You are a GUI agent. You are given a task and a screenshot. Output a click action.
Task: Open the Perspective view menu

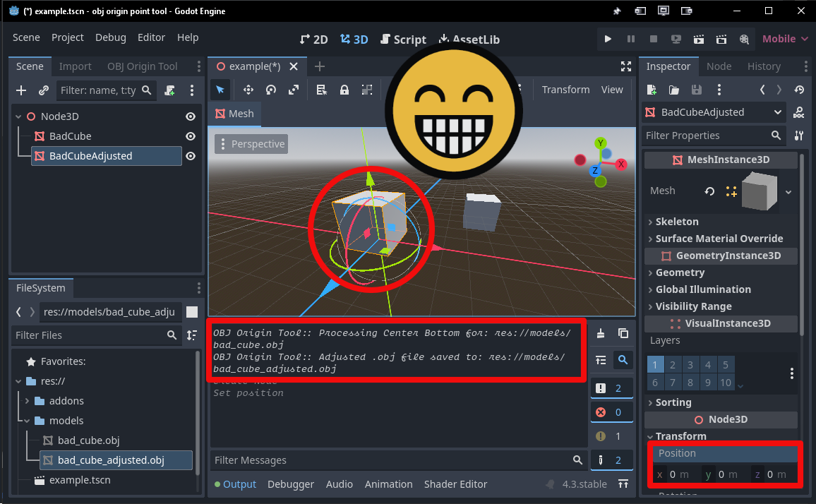coord(251,144)
